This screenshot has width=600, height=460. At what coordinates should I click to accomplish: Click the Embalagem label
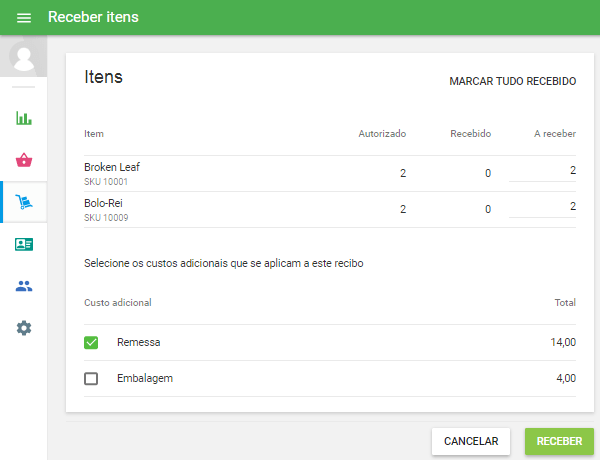145,378
